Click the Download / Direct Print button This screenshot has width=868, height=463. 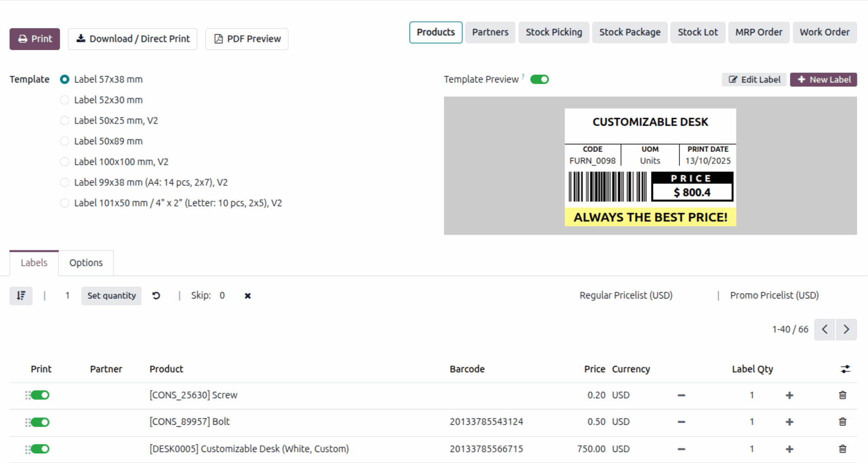tap(132, 39)
